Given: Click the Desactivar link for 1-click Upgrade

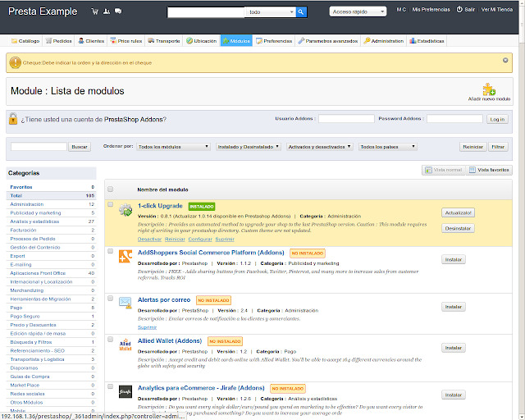Looking at the screenshot, I should (149, 240).
